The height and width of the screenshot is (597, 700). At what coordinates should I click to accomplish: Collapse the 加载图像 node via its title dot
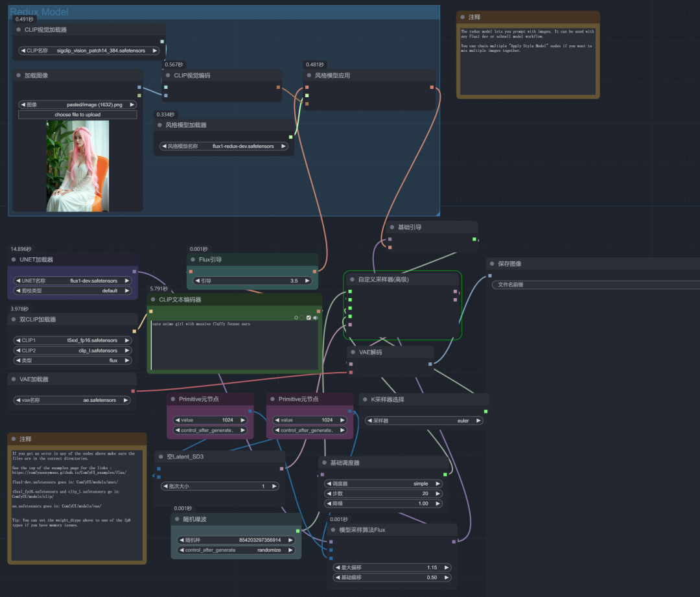[x=18, y=75]
